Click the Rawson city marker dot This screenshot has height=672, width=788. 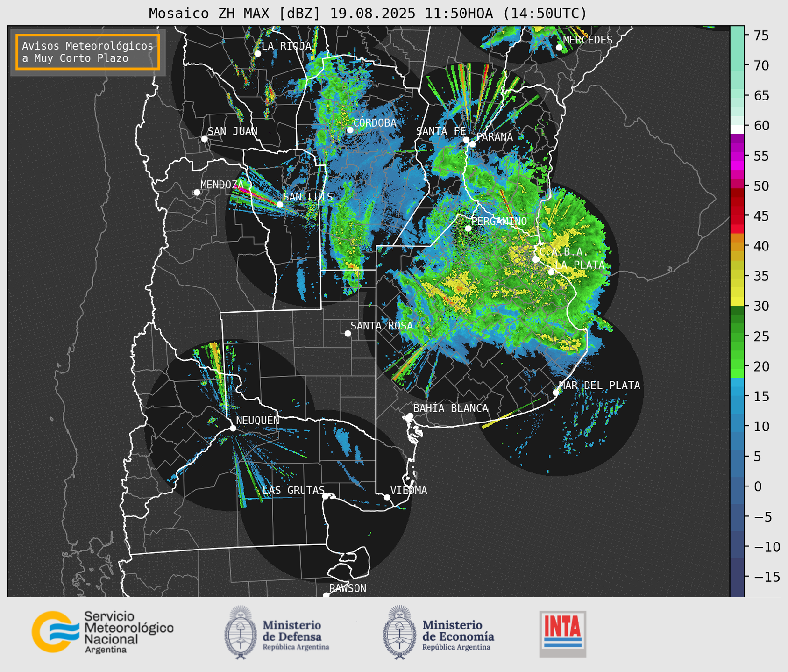(x=326, y=595)
